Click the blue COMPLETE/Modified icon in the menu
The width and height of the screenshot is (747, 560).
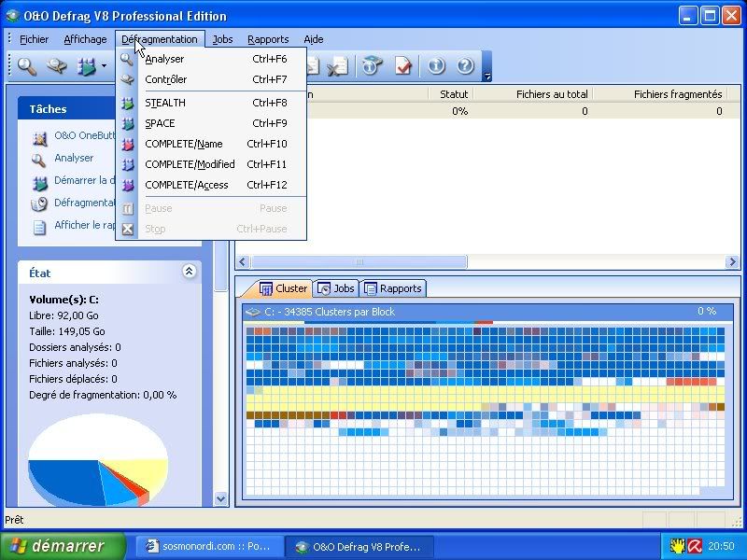pos(127,164)
